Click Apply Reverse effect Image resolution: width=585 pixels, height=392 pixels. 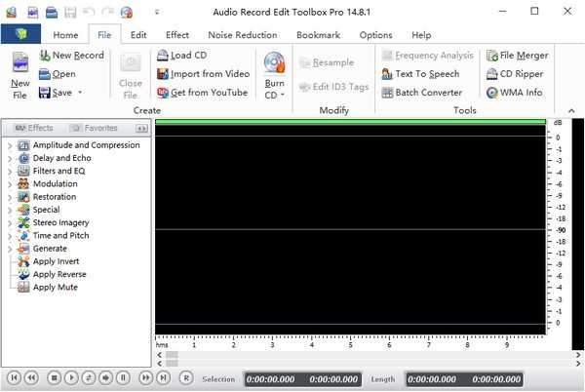[53, 274]
